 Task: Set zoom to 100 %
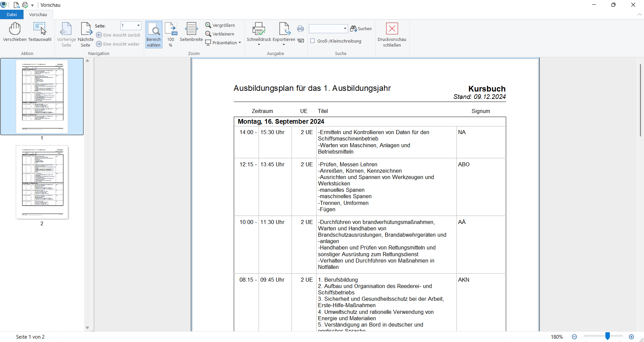[171, 34]
